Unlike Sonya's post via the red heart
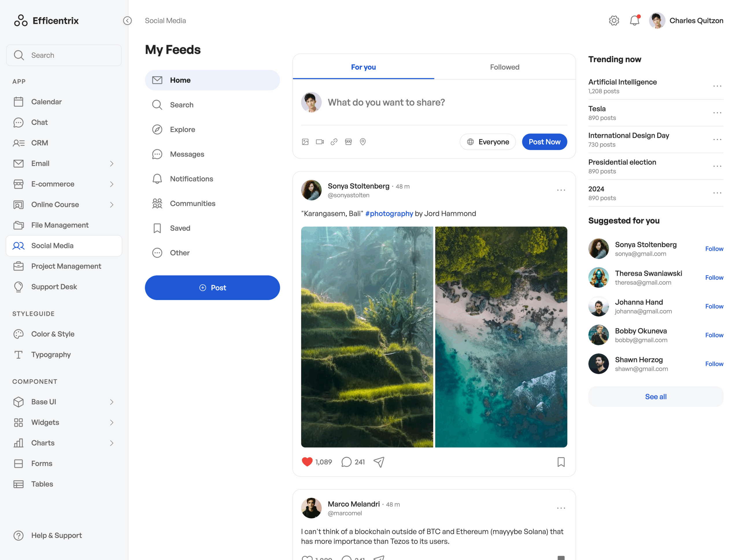This screenshot has height=560, width=740. click(307, 462)
